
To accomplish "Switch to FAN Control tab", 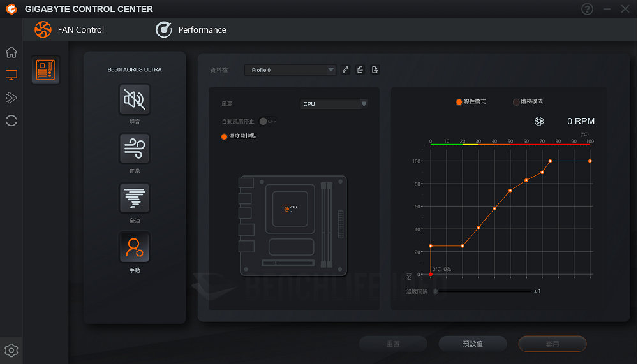I will pyautogui.click(x=69, y=30).
